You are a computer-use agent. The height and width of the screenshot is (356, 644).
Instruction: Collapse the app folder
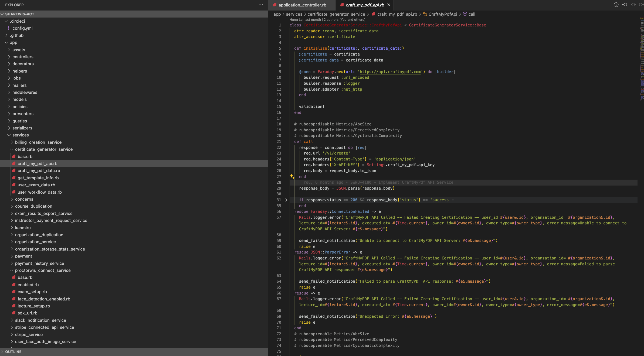click(x=134, y=42)
